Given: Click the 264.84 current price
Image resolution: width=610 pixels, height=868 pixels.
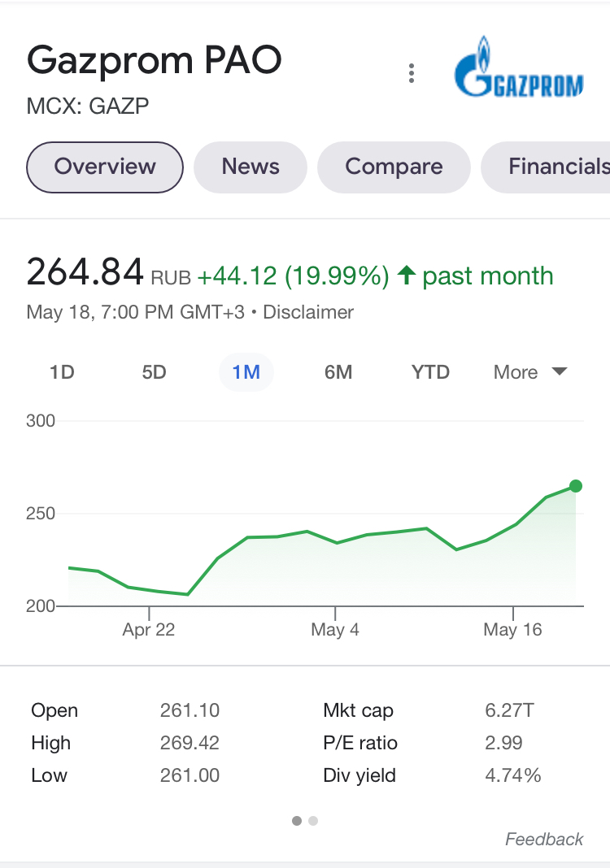Looking at the screenshot, I should (x=85, y=272).
